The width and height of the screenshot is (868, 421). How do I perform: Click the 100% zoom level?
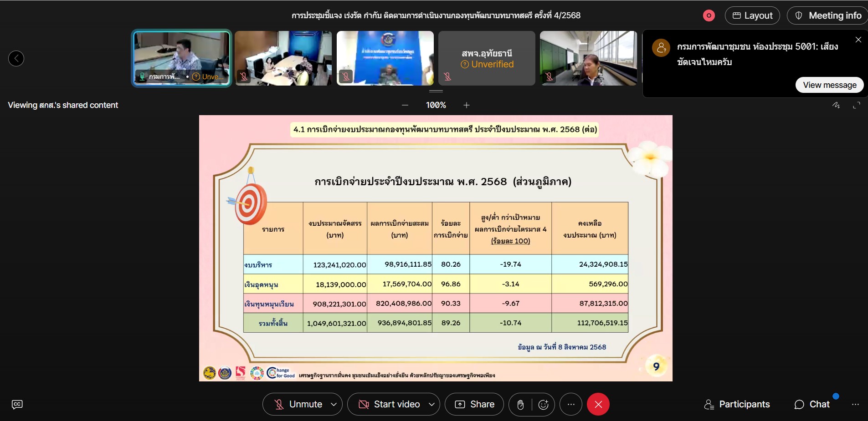[436, 105]
